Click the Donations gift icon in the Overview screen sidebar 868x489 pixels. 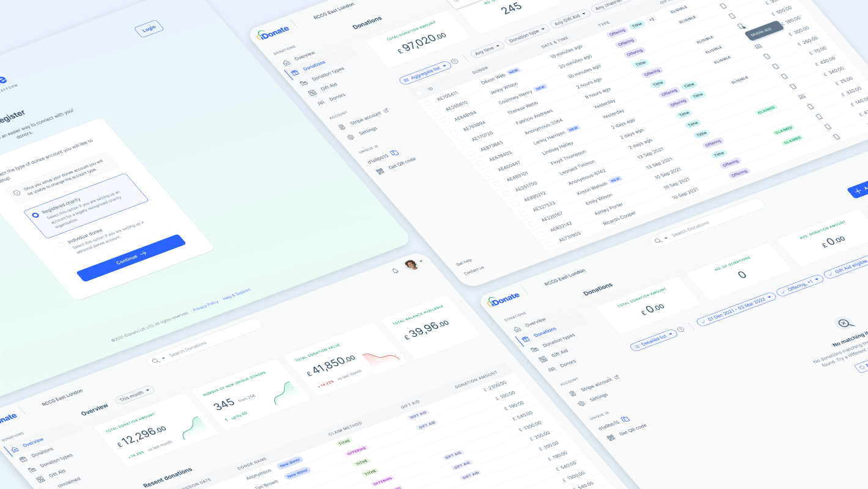click(x=23, y=460)
